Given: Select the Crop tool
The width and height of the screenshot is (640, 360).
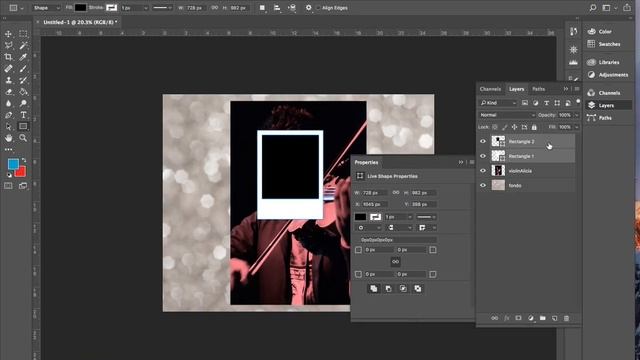Looking at the screenshot, I should pyautogui.click(x=8, y=57).
